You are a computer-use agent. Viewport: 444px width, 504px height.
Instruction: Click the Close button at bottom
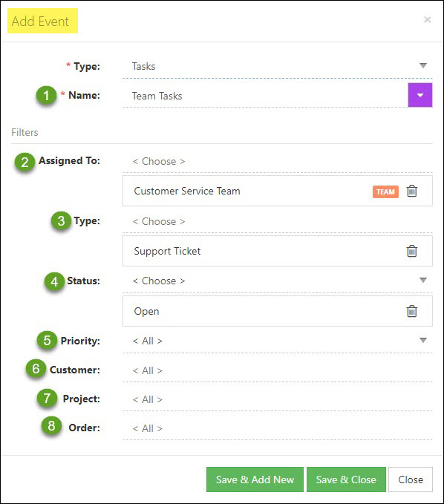pos(411,480)
